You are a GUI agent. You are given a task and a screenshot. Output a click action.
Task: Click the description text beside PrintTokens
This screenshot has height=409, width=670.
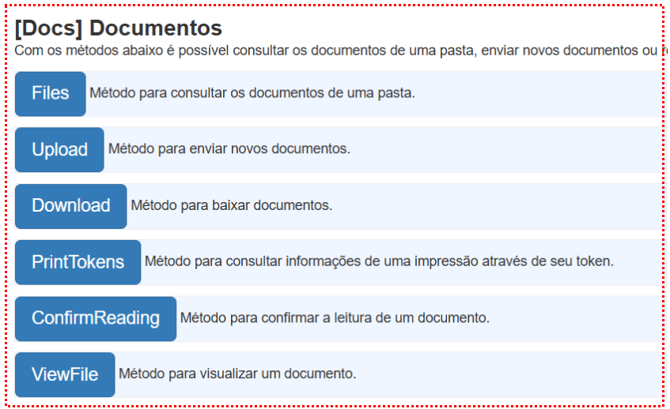pos(379,262)
